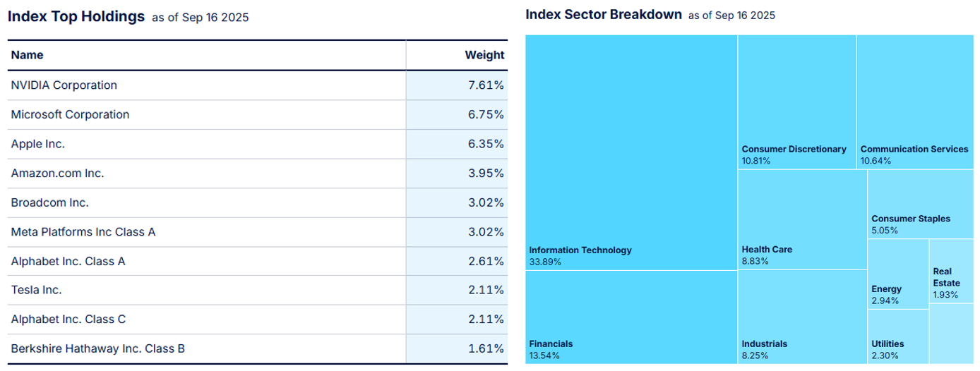Select the Communication Services sector tile
The height and width of the screenshot is (371, 980).
pyautogui.click(x=915, y=102)
